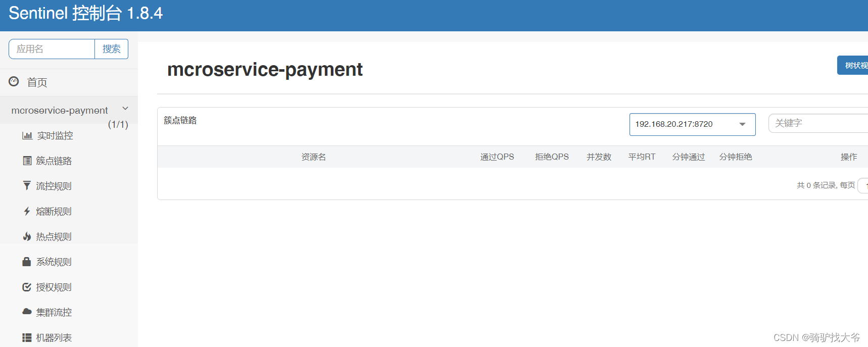Image resolution: width=868 pixels, height=347 pixels.
Task: Click the dashboard icon beside 首页
Action: [x=14, y=81]
